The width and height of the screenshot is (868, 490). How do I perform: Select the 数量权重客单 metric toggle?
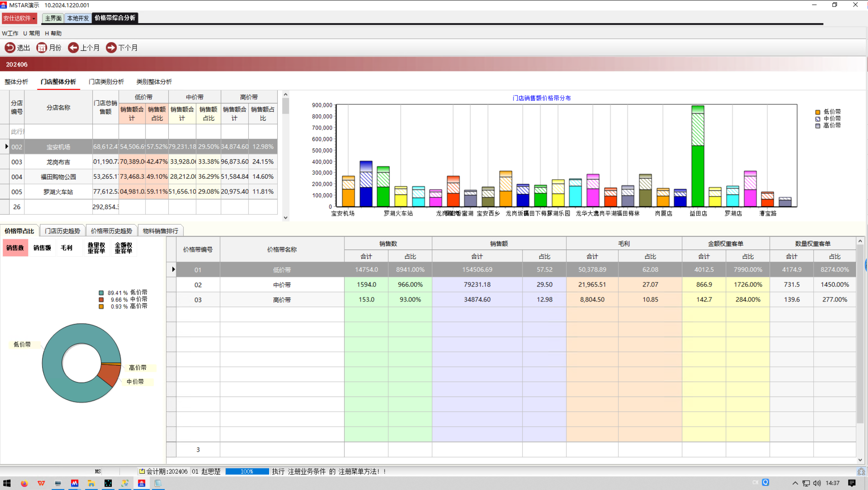coord(96,248)
